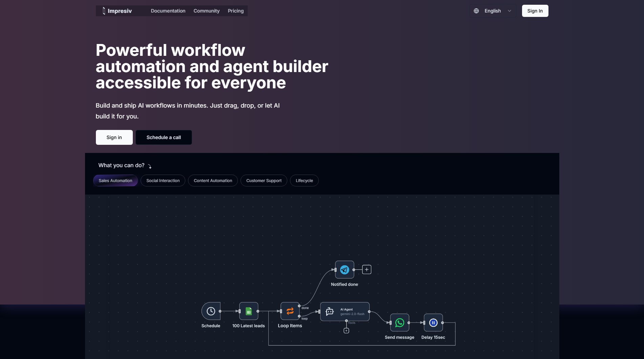
Task: Select the Content Automation tab
Action: 213,181
